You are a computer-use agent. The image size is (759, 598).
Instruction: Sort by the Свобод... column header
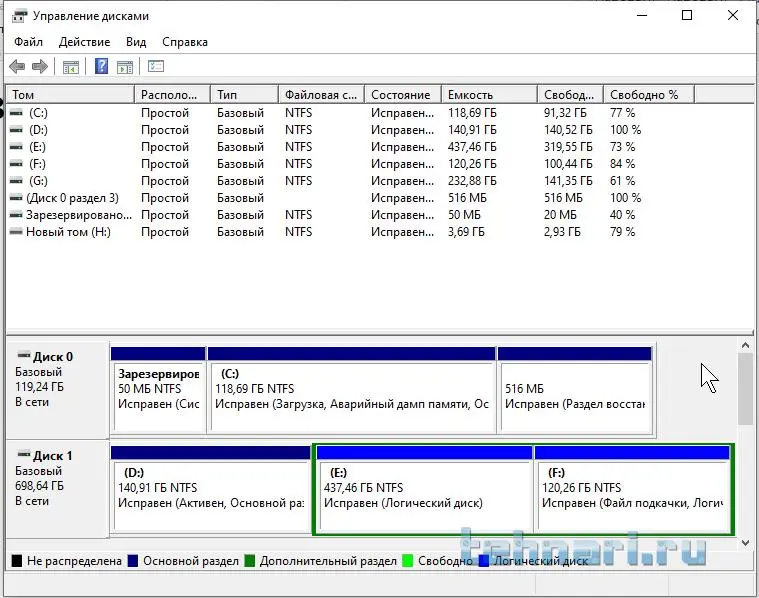pos(570,94)
